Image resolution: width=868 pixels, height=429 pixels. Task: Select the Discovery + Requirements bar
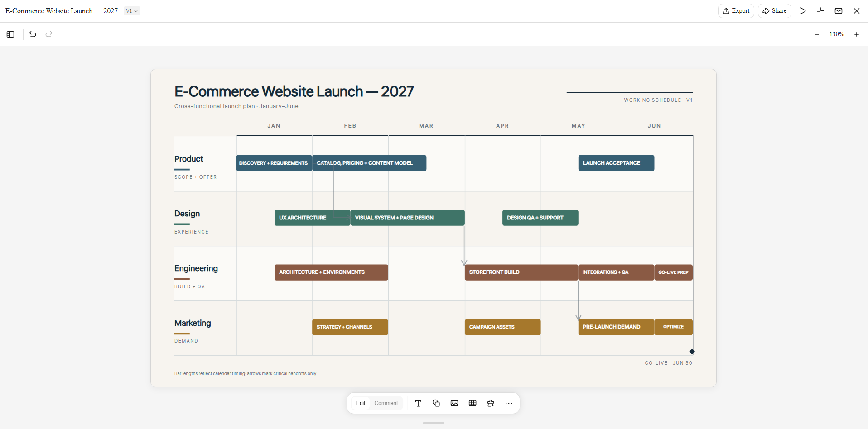(274, 163)
